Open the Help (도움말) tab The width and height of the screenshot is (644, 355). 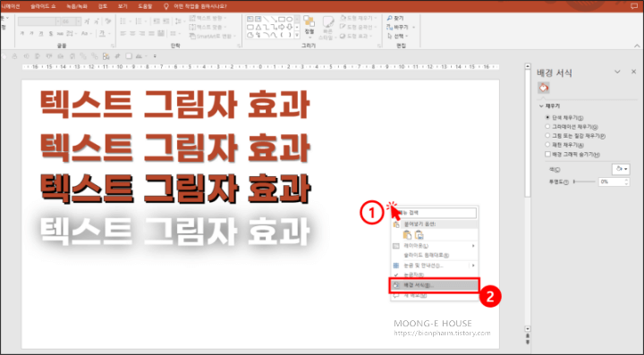click(x=145, y=6)
